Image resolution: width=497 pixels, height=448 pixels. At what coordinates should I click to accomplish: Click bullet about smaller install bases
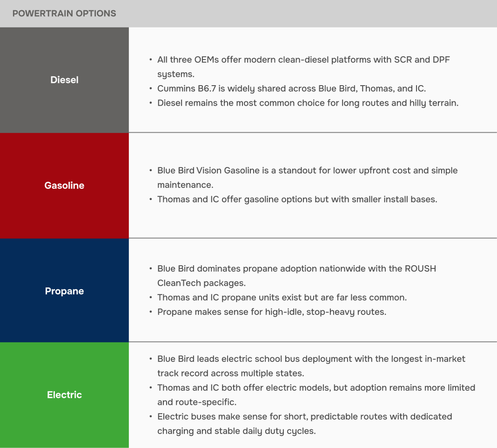tap(297, 199)
